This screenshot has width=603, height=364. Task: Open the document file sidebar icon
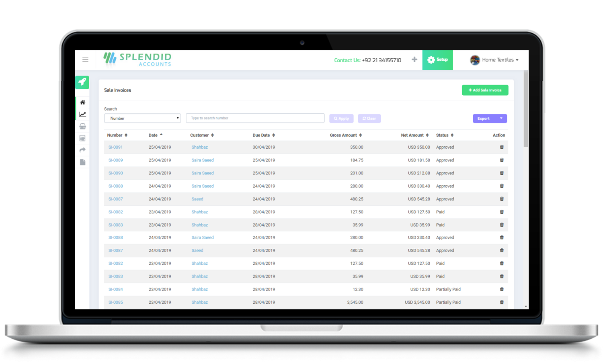pos(82,162)
